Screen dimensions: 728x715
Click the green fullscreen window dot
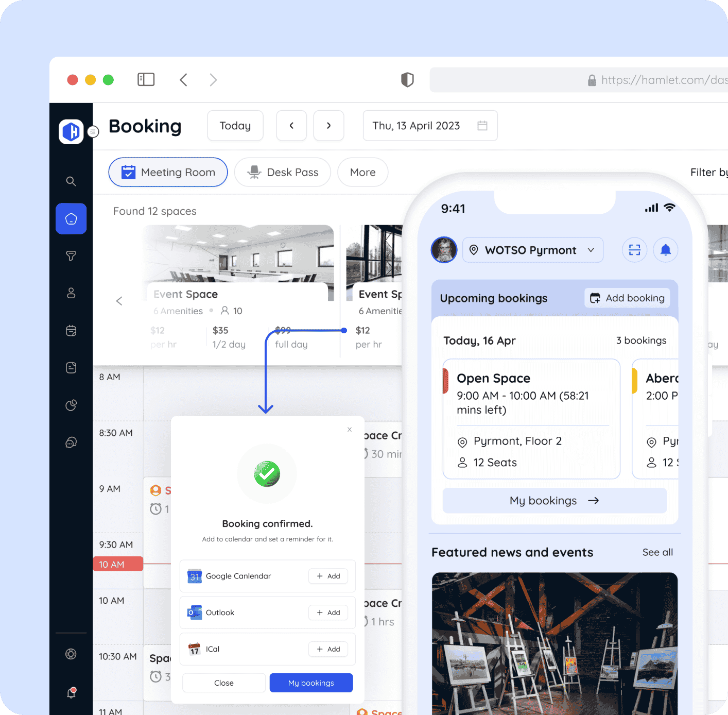coord(108,80)
